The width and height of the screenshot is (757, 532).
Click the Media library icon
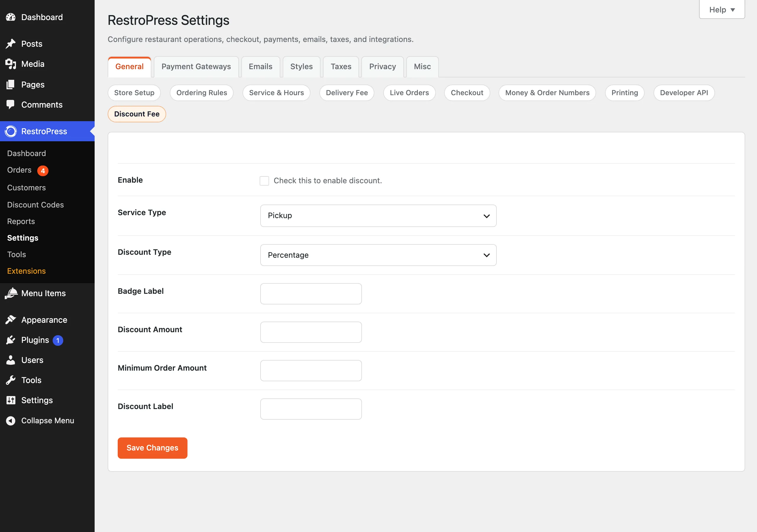[11, 64]
